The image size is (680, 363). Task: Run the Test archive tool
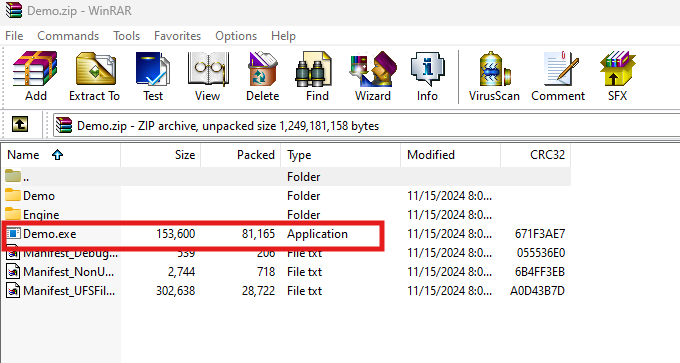[x=153, y=76]
